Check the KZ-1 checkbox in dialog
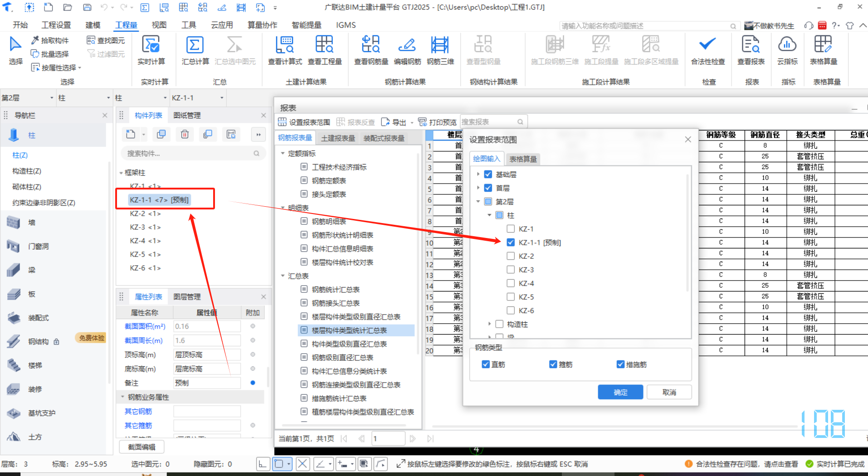 511,229
